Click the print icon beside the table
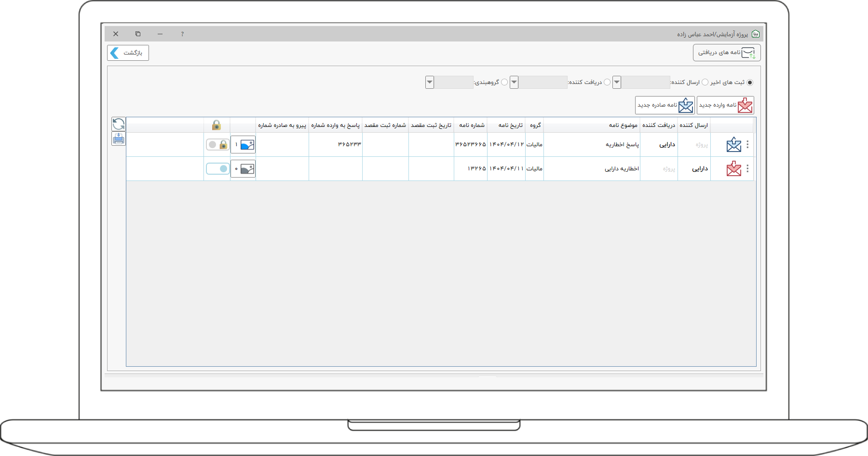Screen dimensions: 868x456 click(x=119, y=139)
